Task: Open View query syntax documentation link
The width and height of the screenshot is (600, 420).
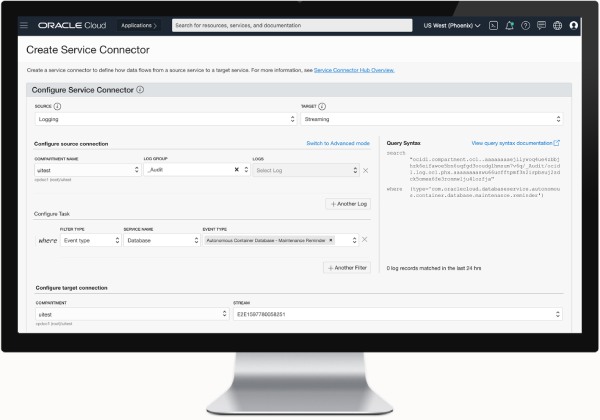Action: click(515, 143)
